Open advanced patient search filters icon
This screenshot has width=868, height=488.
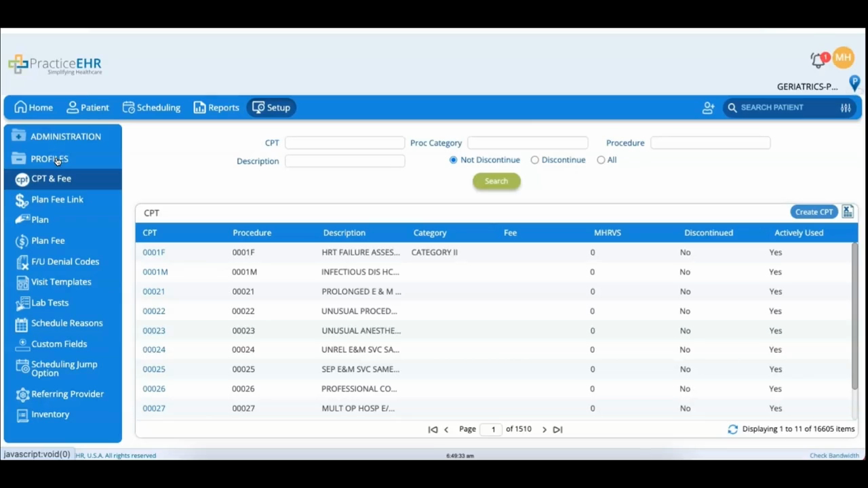[x=846, y=108]
